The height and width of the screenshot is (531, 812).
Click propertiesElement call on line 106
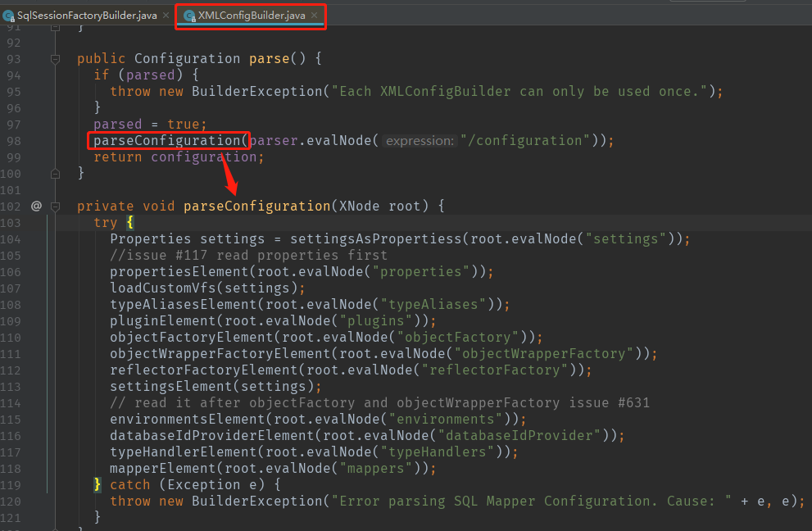coord(179,271)
